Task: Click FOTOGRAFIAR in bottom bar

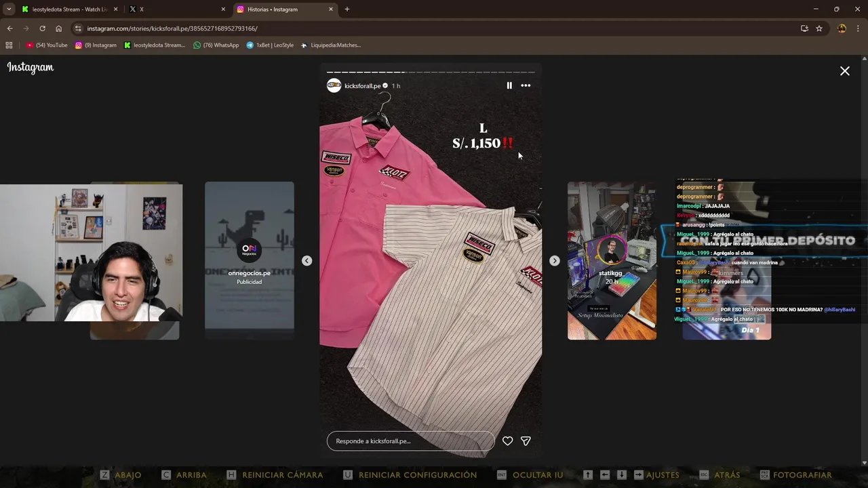Action: 796,475
